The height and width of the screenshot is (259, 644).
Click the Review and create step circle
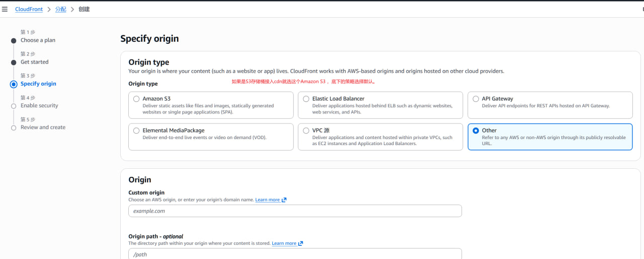point(14,128)
